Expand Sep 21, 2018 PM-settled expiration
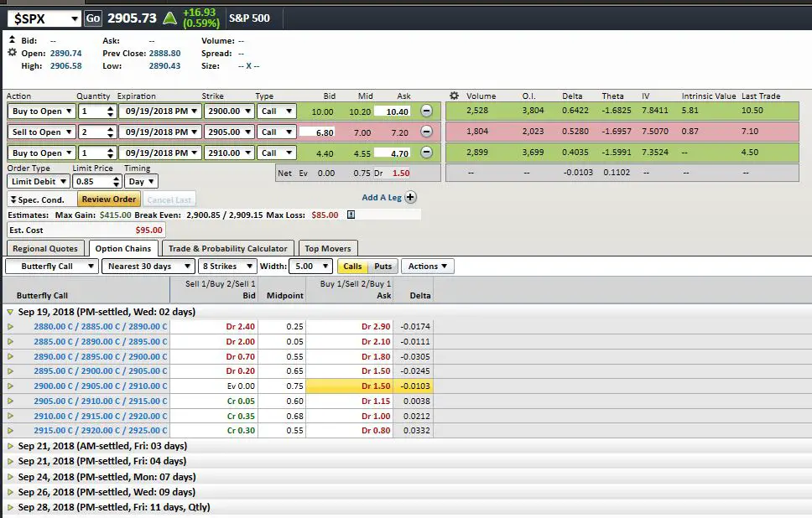Viewport: 812px width, 518px height. pyautogui.click(x=10, y=461)
